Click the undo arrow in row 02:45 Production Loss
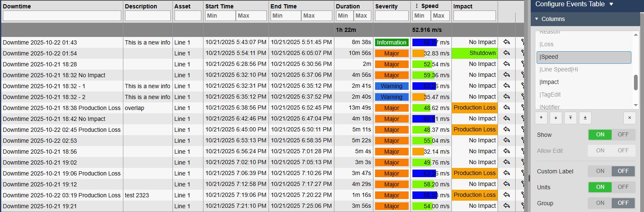The height and width of the screenshot is (212, 644). click(x=506, y=129)
